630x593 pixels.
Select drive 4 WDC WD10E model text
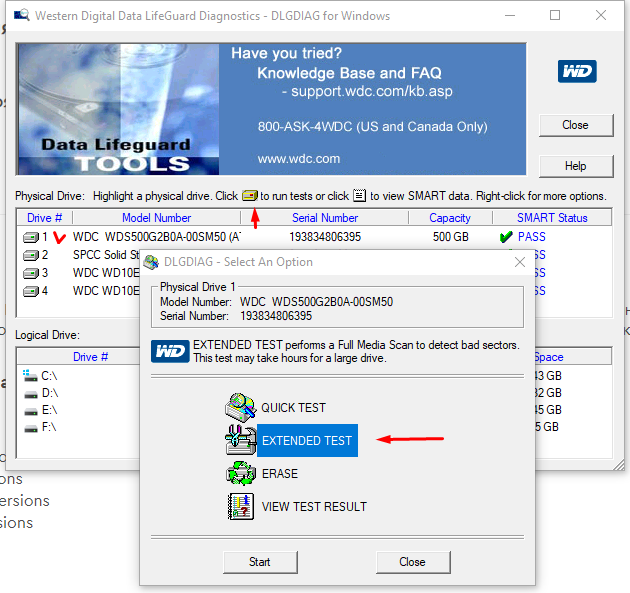[106, 291]
